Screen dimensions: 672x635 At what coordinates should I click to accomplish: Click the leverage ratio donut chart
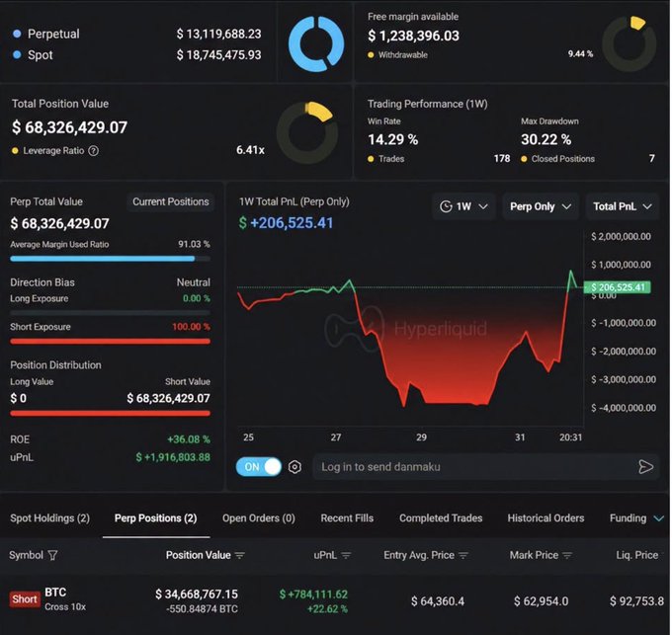(307, 132)
